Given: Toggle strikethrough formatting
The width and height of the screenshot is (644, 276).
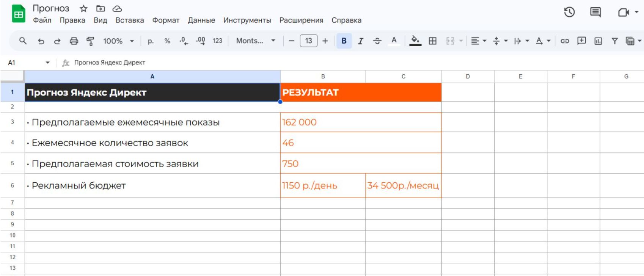Looking at the screenshot, I should (x=377, y=41).
